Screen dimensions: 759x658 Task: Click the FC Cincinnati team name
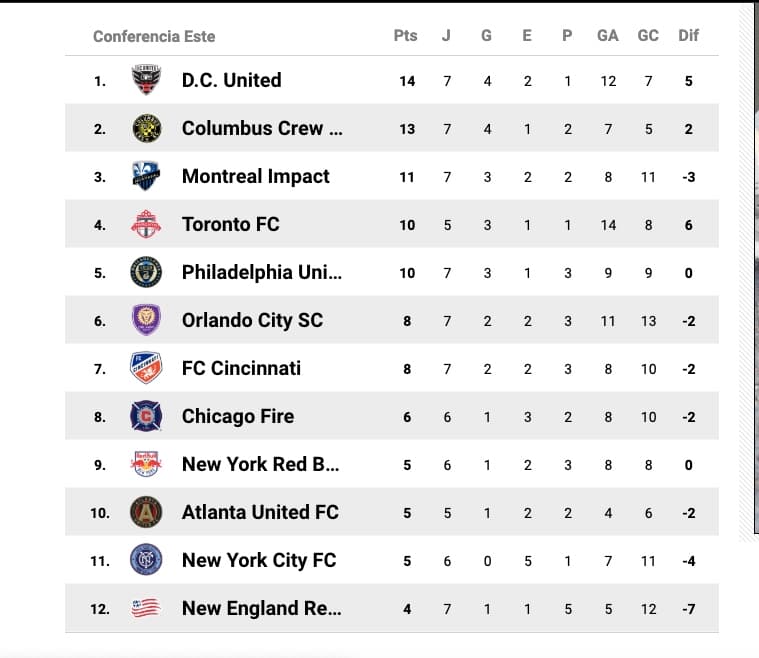point(241,368)
